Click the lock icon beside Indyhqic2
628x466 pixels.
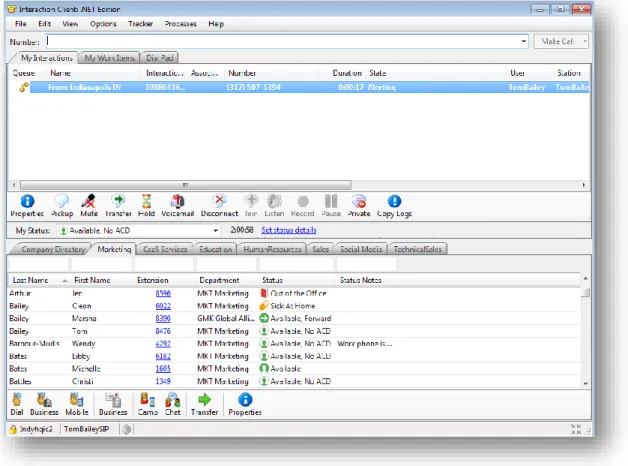13,429
